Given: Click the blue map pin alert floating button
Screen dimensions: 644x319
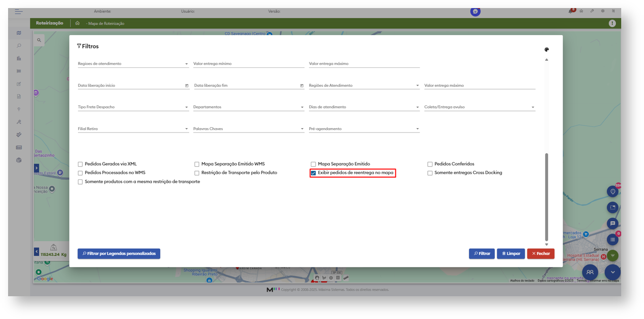Looking at the screenshot, I should [x=613, y=191].
